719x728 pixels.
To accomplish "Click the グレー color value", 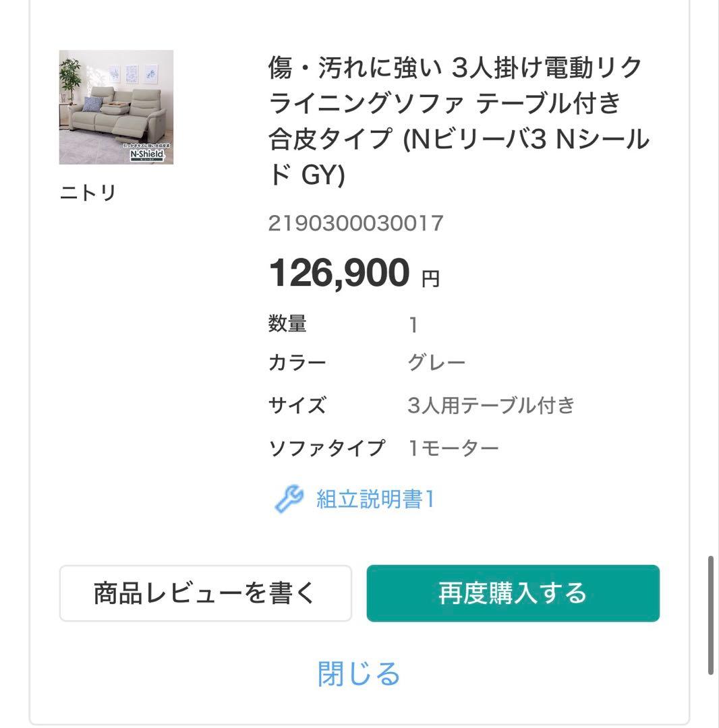I will [x=436, y=364].
